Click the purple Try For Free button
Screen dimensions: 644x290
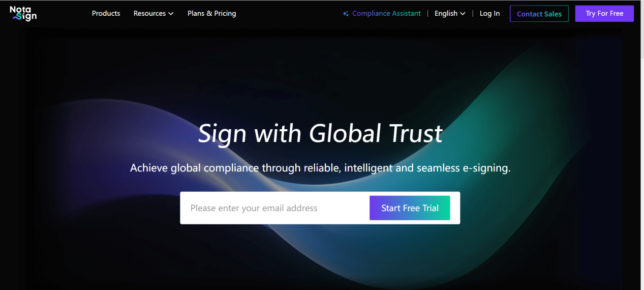click(x=604, y=14)
